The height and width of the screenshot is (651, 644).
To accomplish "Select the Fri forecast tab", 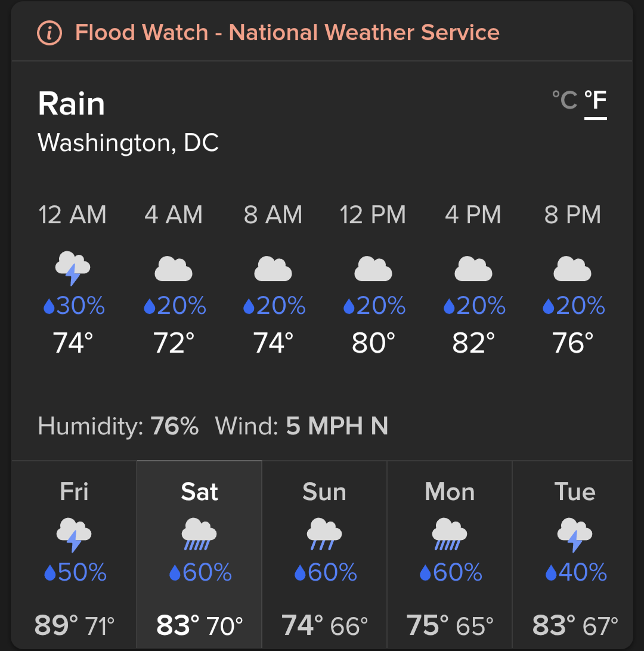I will [74, 554].
